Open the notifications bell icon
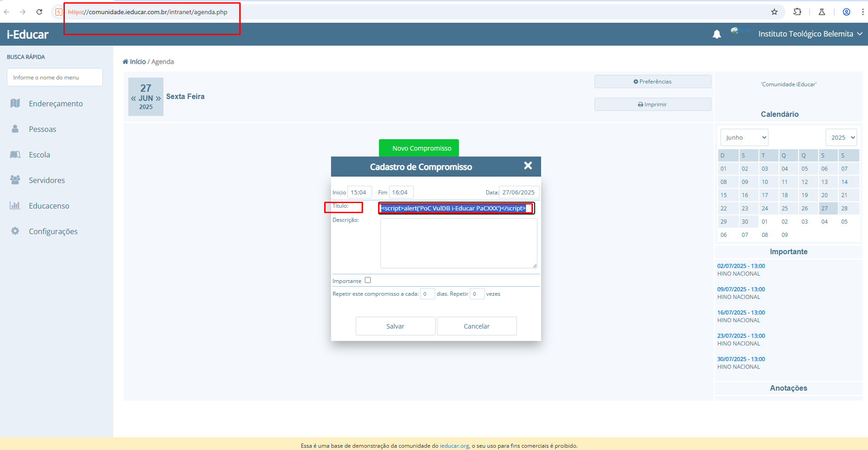Viewport: 868px width, 450px height. click(717, 34)
